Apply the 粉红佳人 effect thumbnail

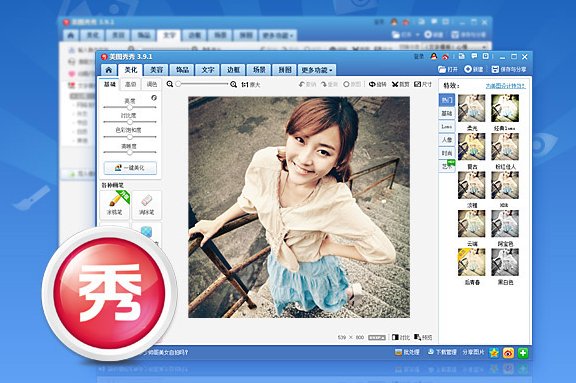coord(505,147)
